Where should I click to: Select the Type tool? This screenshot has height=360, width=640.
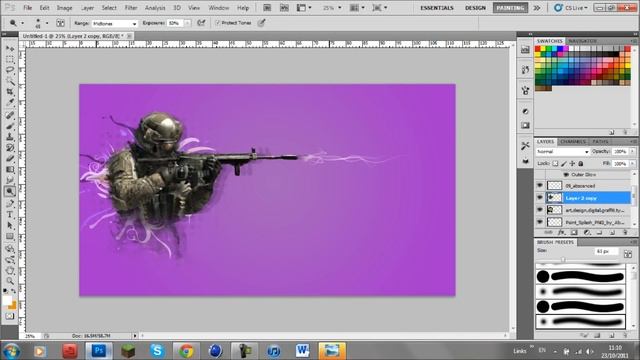coord(10,214)
